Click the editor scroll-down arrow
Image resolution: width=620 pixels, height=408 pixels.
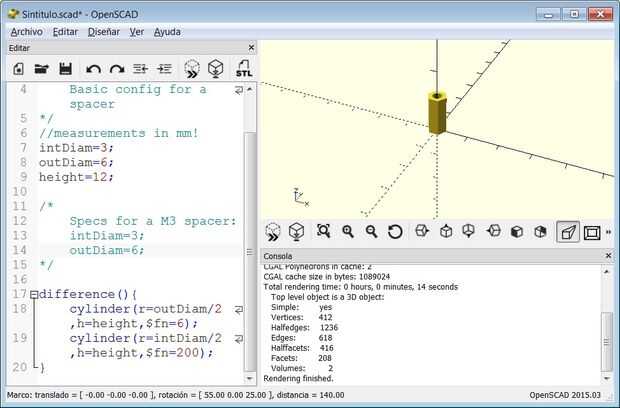click(x=250, y=378)
